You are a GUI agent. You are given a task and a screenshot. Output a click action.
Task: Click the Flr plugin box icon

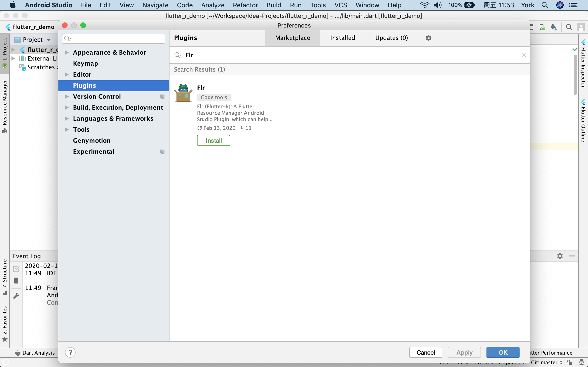pos(183,93)
